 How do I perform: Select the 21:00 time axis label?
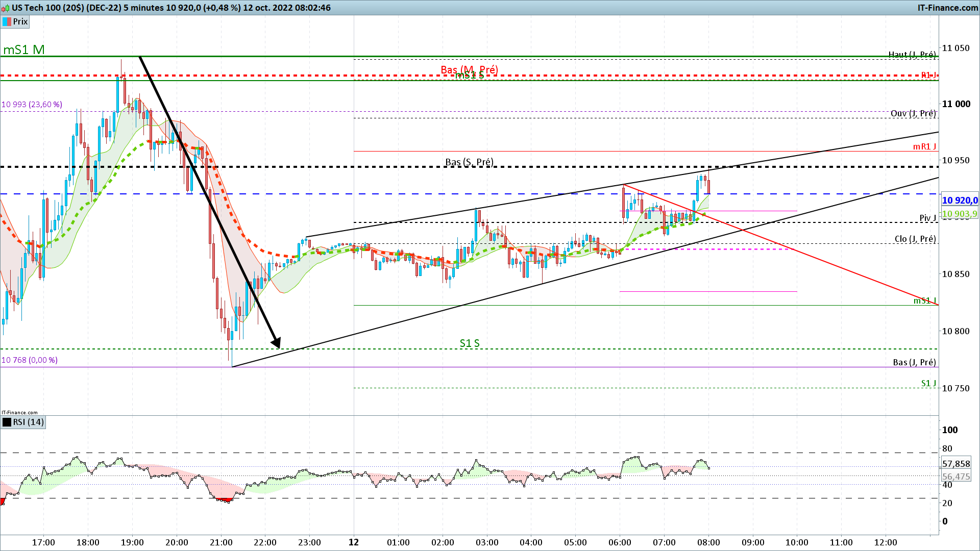point(221,542)
